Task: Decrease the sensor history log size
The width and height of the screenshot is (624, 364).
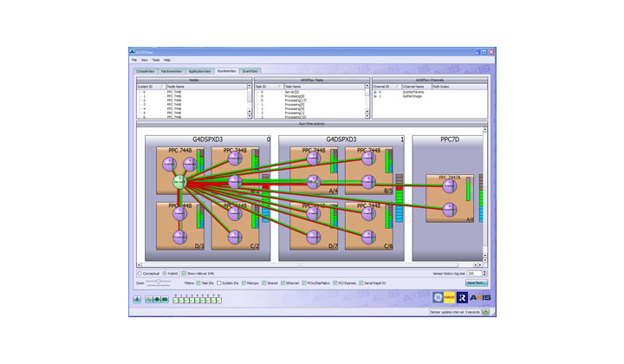Action: pyautogui.click(x=484, y=275)
